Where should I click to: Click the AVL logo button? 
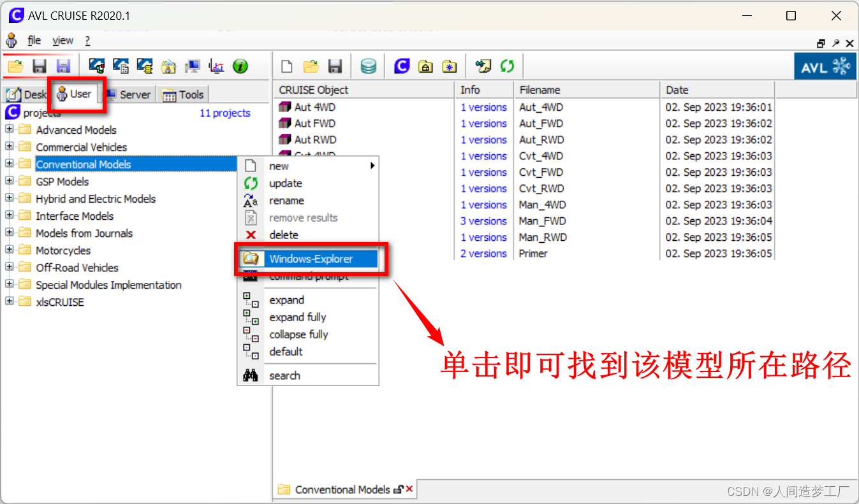click(825, 66)
